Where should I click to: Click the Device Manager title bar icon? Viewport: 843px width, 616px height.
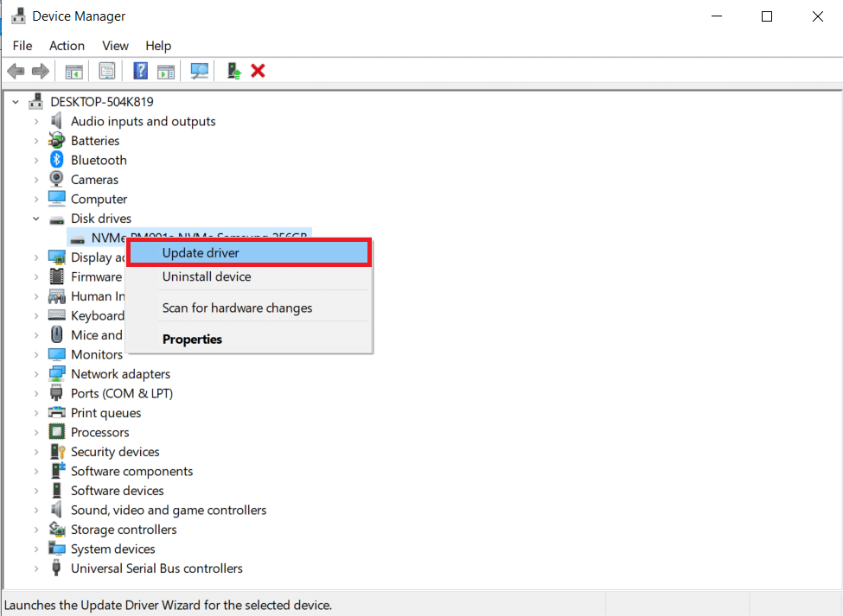(x=18, y=16)
